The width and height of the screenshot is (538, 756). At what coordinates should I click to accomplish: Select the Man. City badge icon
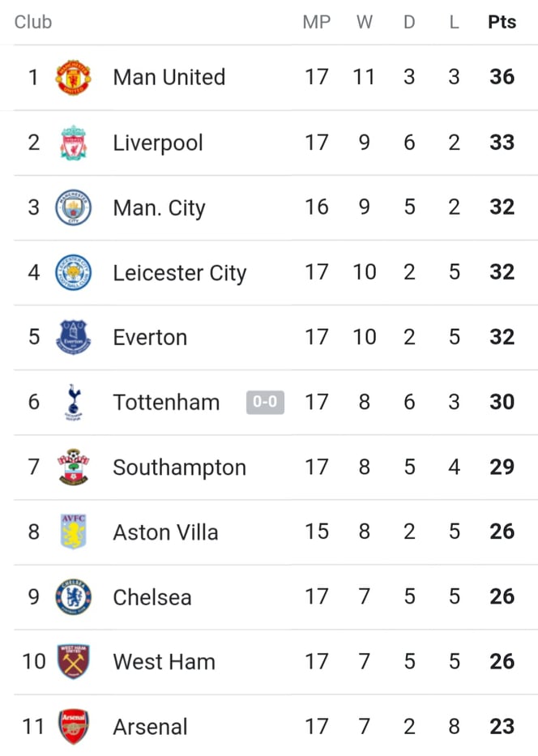[x=73, y=207]
